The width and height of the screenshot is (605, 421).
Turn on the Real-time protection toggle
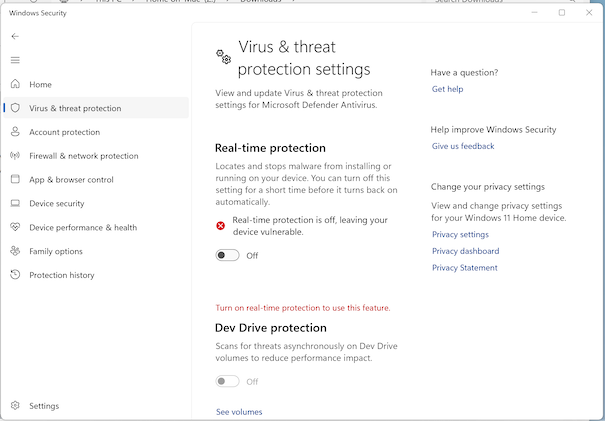tap(227, 255)
